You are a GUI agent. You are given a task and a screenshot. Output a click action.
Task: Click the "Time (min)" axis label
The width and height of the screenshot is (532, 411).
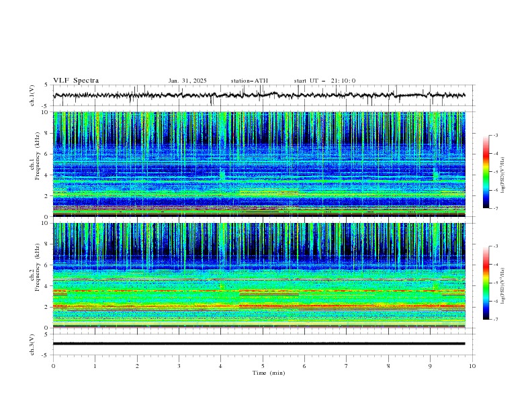pos(269,373)
